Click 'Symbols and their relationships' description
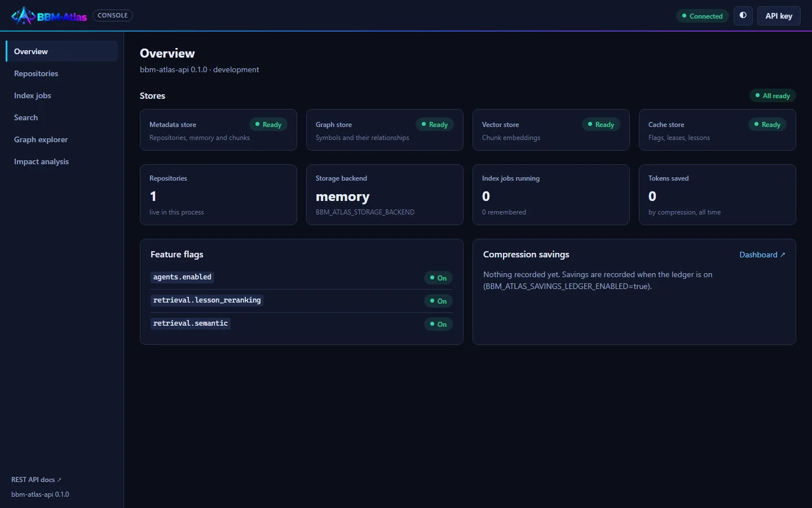 pos(363,138)
